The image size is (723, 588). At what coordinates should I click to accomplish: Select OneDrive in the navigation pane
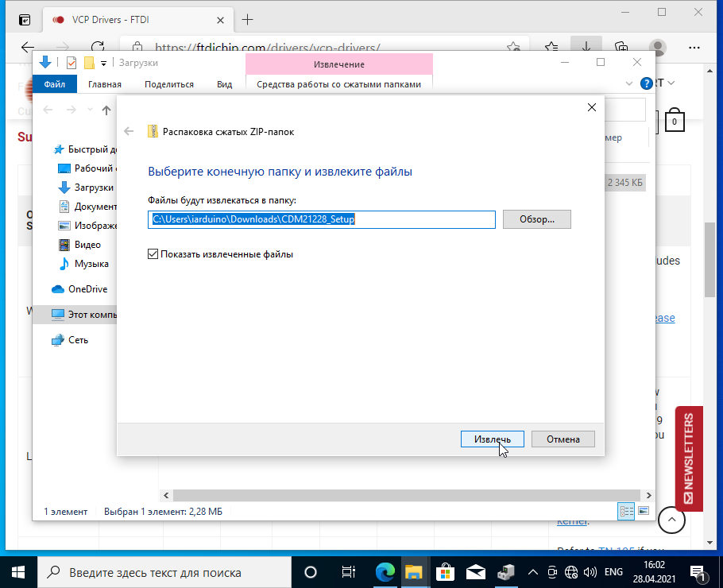tap(79, 289)
